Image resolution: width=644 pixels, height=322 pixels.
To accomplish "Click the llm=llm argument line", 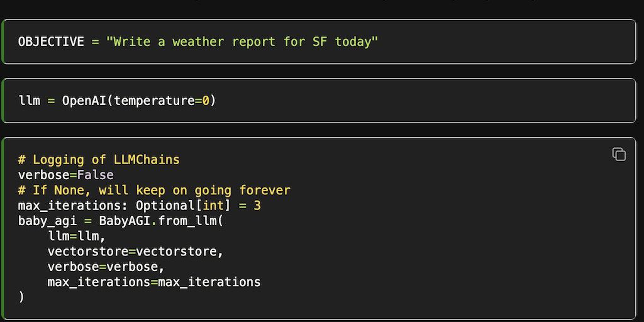I will [76, 236].
